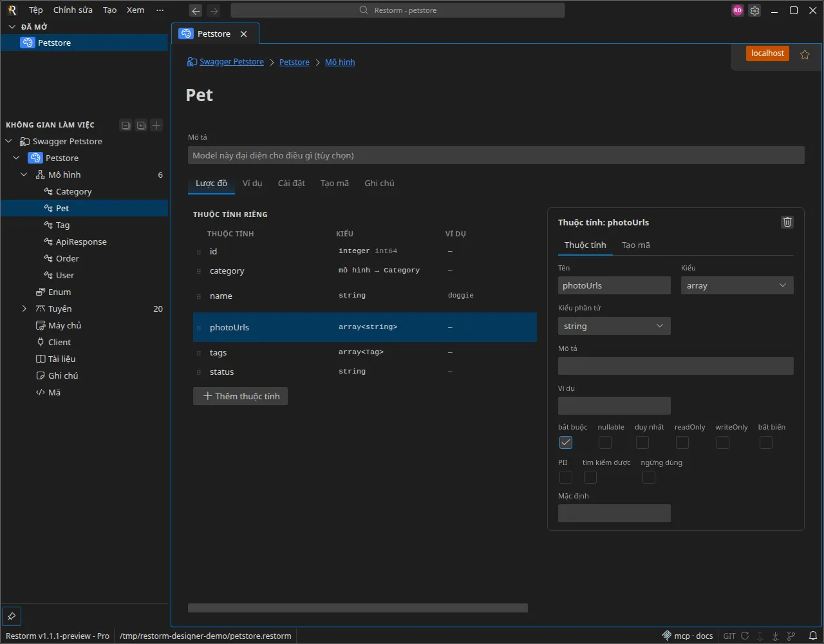Click the Mô tả model description field

(x=496, y=155)
